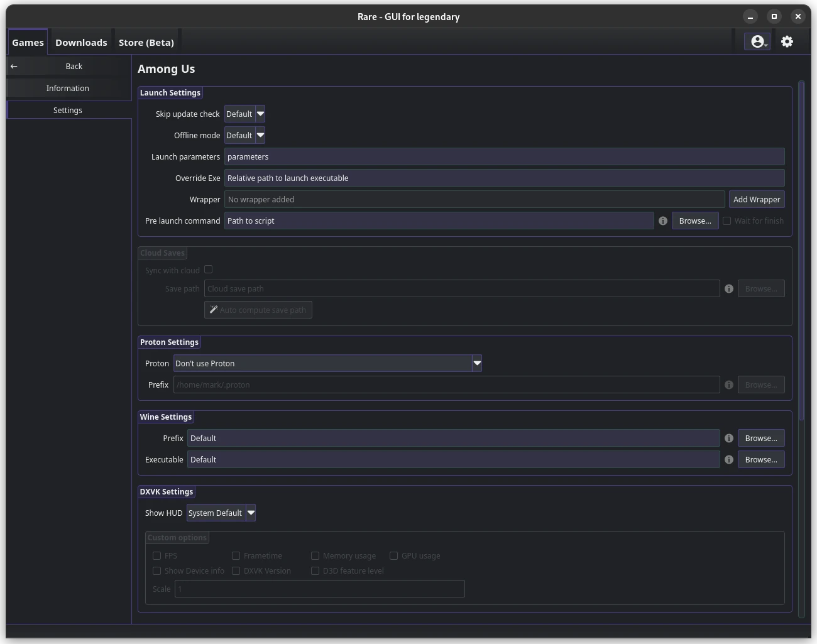
Task: Open Show HUD dropdown
Action: point(221,513)
